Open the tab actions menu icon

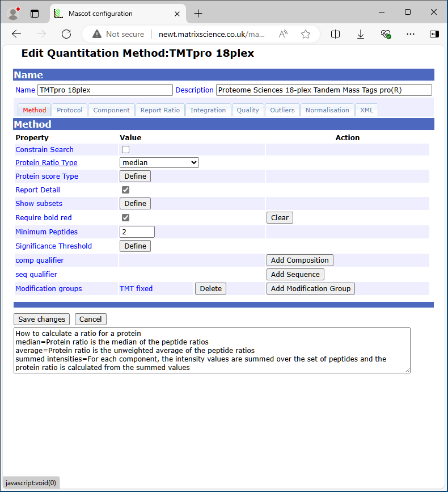pyautogui.click(x=35, y=14)
